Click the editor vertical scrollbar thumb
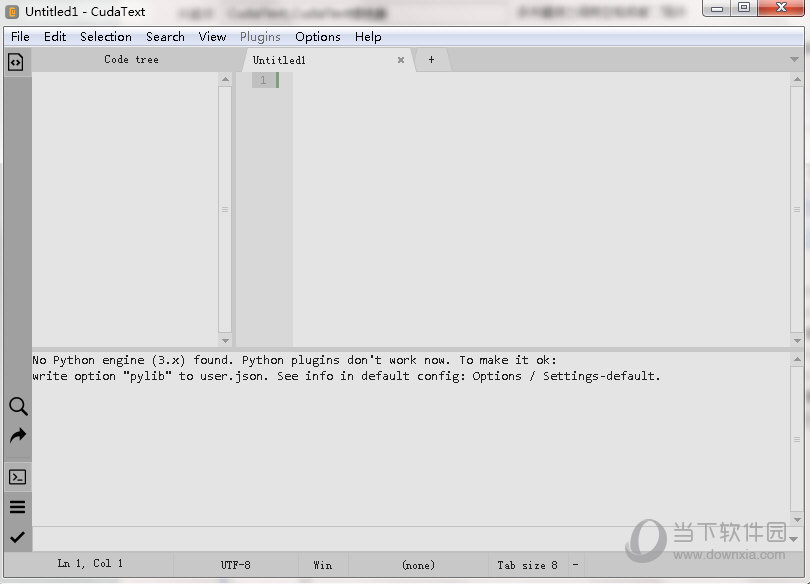The image size is (810, 584). click(x=797, y=210)
